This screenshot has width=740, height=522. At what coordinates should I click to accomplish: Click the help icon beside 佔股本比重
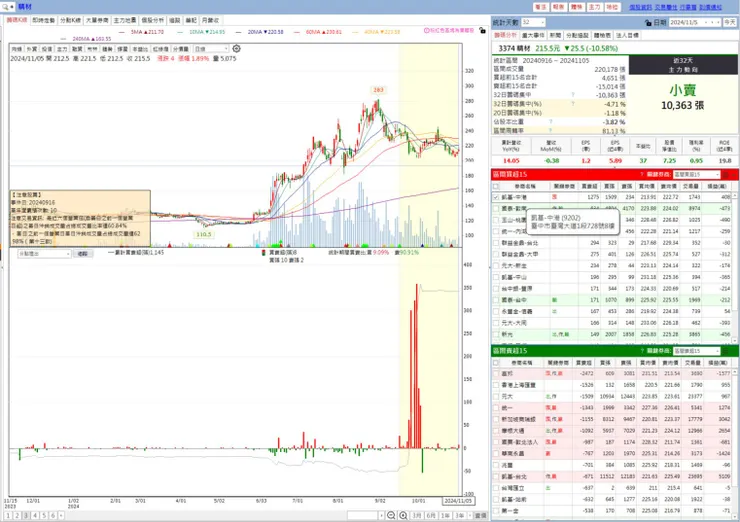point(551,122)
